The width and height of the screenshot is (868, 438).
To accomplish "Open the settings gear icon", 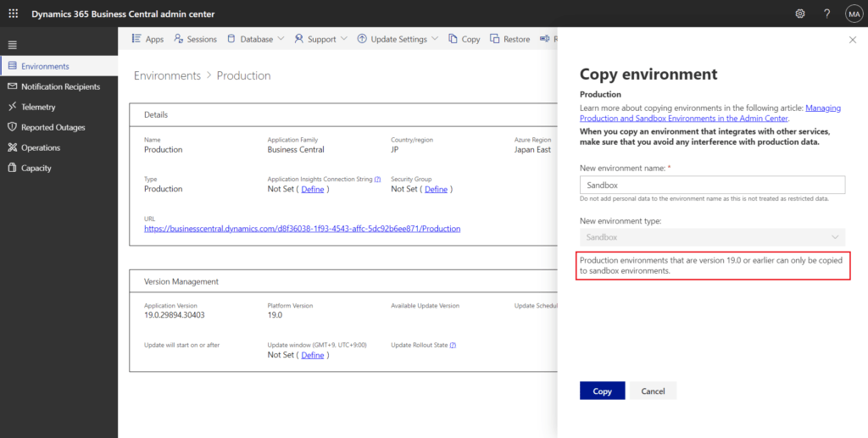I will pyautogui.click(x=800, y=14).
